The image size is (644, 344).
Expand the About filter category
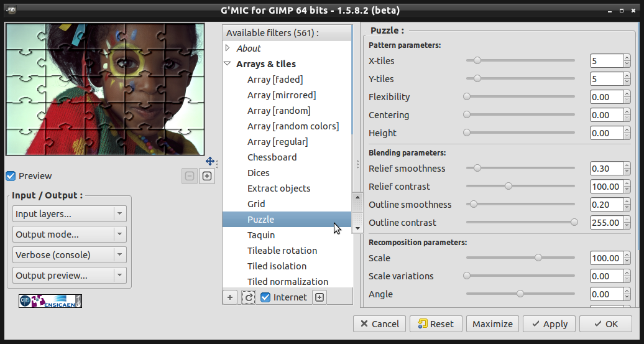click(x=228, y=48)
